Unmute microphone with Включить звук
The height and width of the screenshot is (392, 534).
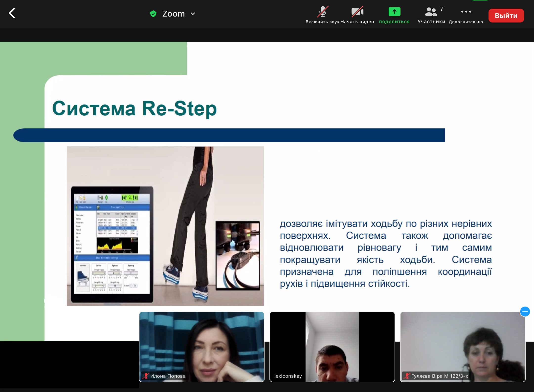(x=323, y=15)
